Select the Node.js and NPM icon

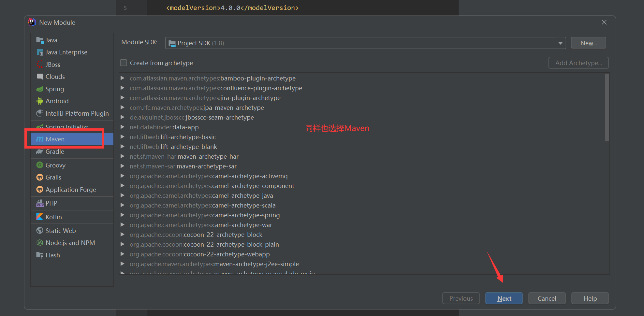pos(40,243)
